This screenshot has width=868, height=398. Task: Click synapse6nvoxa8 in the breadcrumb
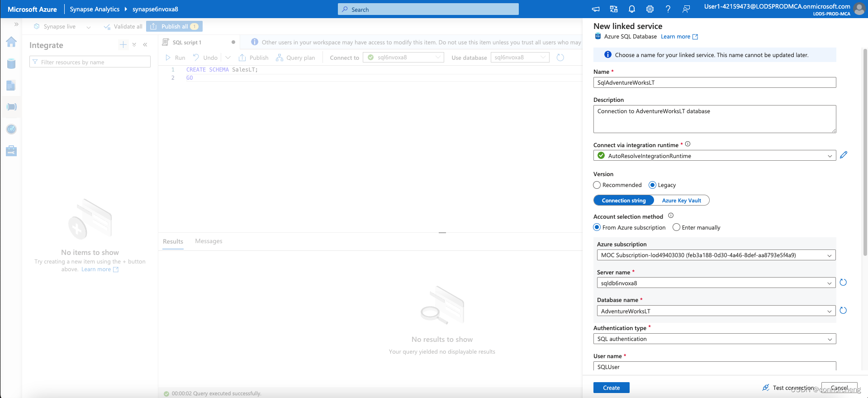tap(155, 9)
